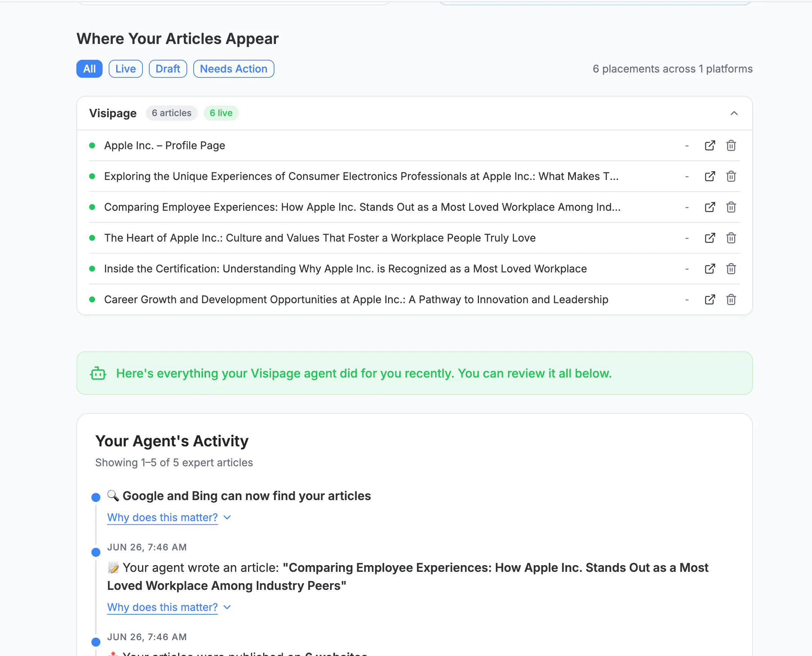Delete the Career Growth and Development article

[731, 300]
